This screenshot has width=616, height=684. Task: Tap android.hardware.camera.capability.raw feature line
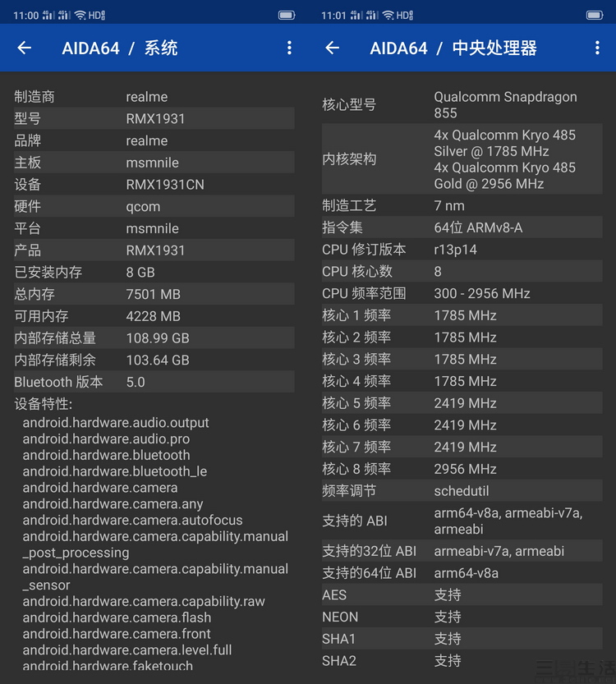point(144,601)
